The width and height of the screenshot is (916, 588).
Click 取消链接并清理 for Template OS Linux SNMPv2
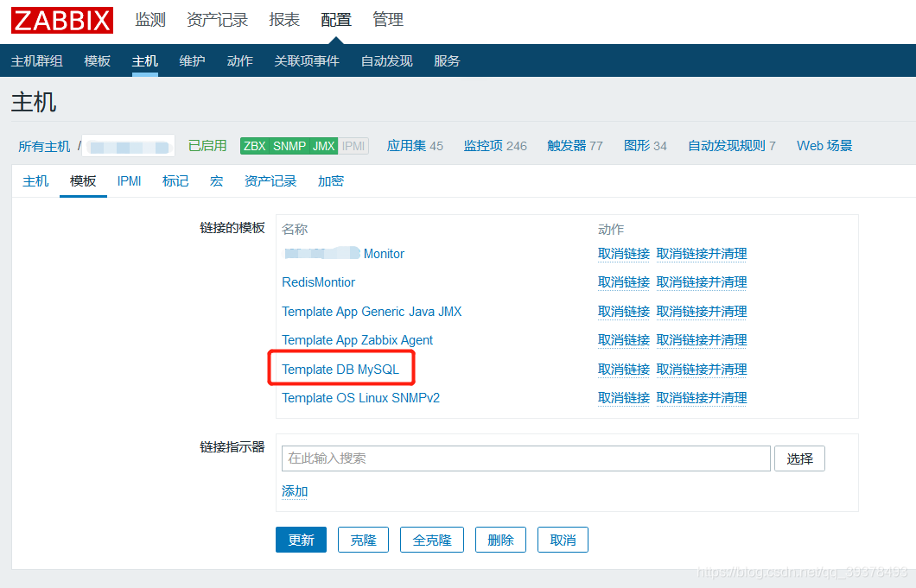click(700, 397)
